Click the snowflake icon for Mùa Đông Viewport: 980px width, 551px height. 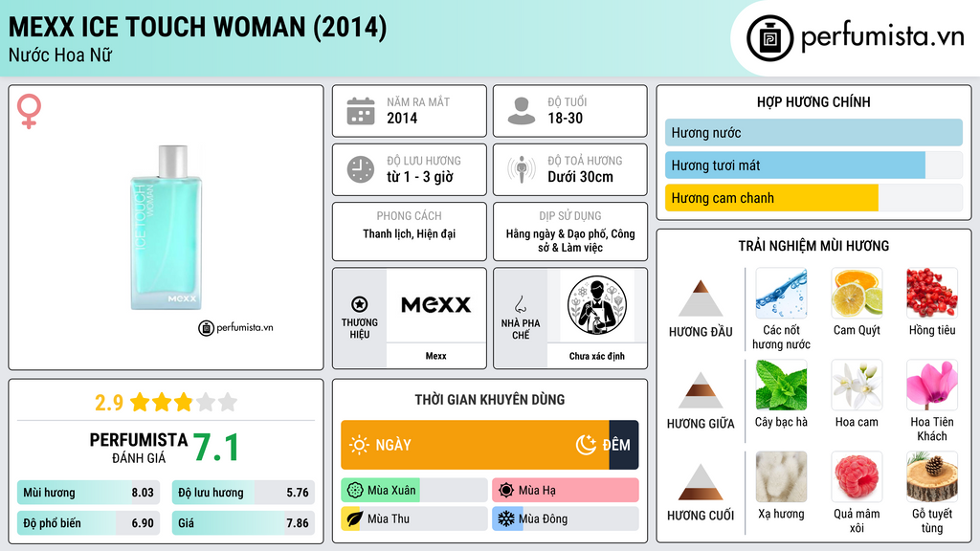coord(506,518)
